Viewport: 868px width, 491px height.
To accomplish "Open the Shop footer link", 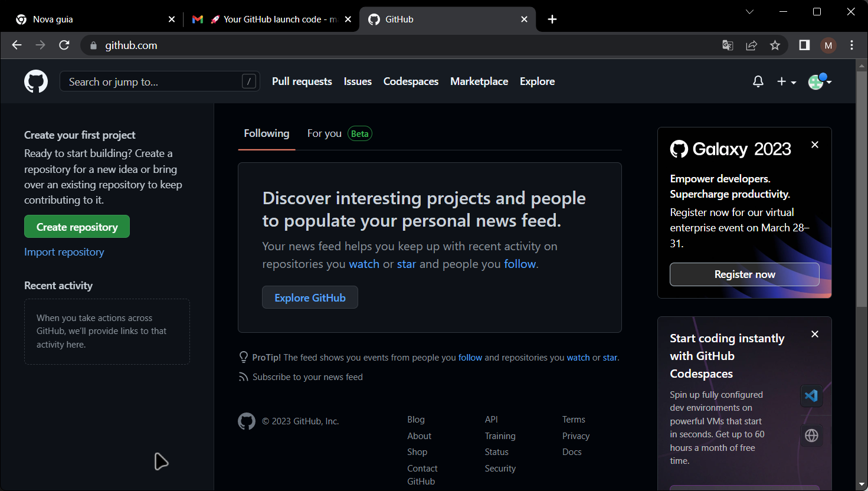I will 417,452.
